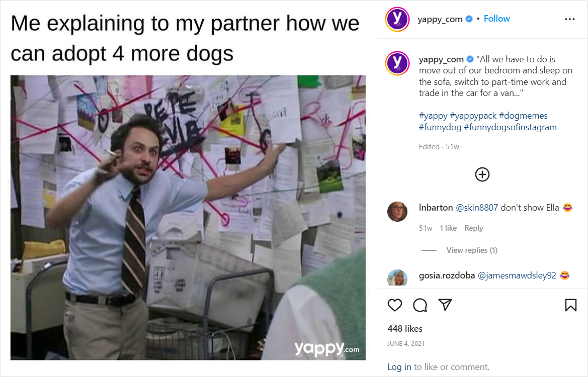Open the #yappypack hashtag
The height and width of the screenshot is (377, 588).
(473, 116)
